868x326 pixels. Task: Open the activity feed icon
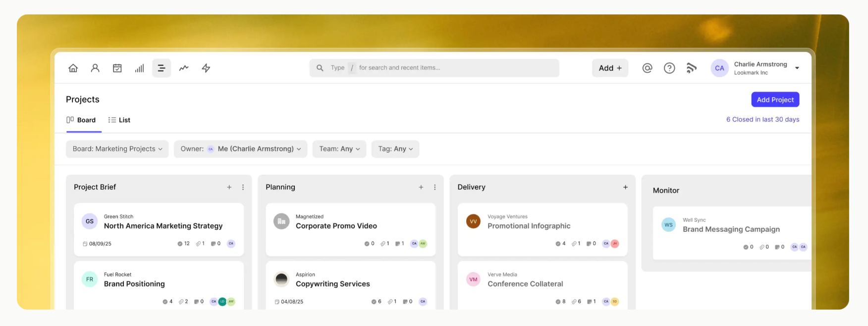(x=692, y=68)
